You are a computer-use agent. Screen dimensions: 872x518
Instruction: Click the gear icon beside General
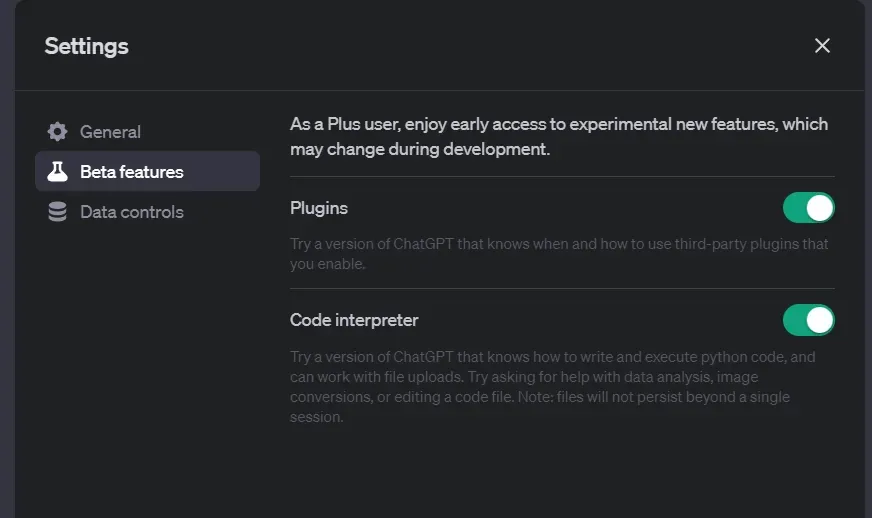pyautogui.click(x=58, y=132)
